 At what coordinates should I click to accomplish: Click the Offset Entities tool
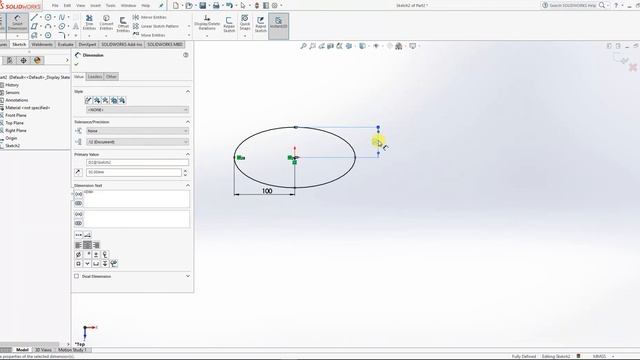coord(123,24)
